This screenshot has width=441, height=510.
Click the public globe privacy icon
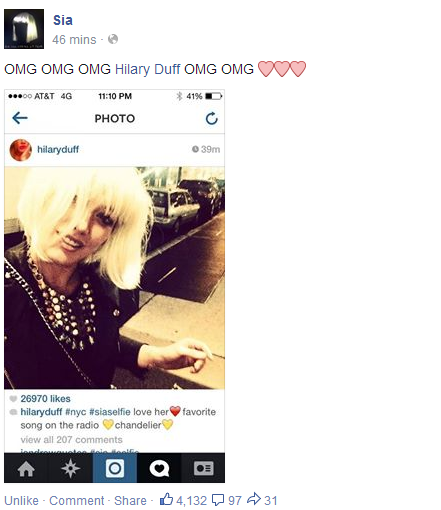[x=113, y=39]
